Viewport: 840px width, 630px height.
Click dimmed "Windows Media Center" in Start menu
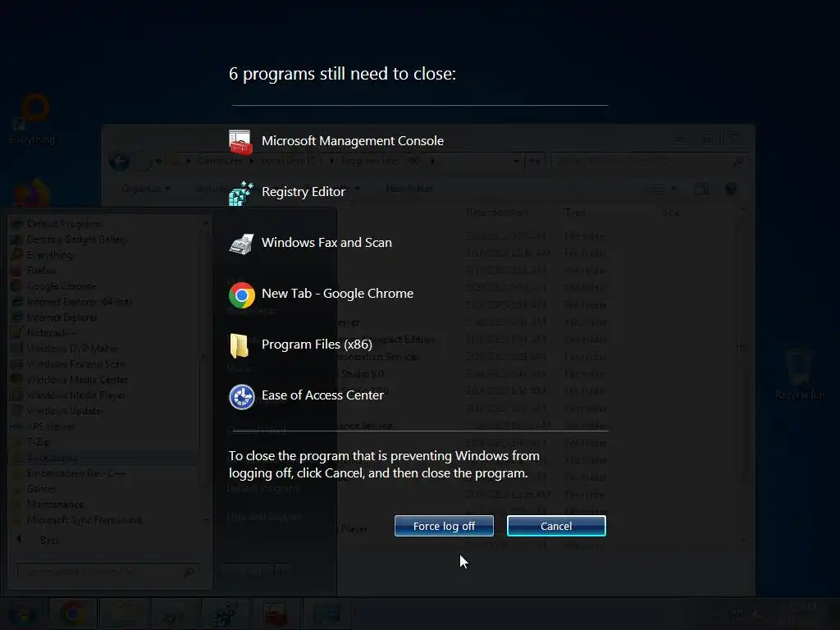point(76,380)
